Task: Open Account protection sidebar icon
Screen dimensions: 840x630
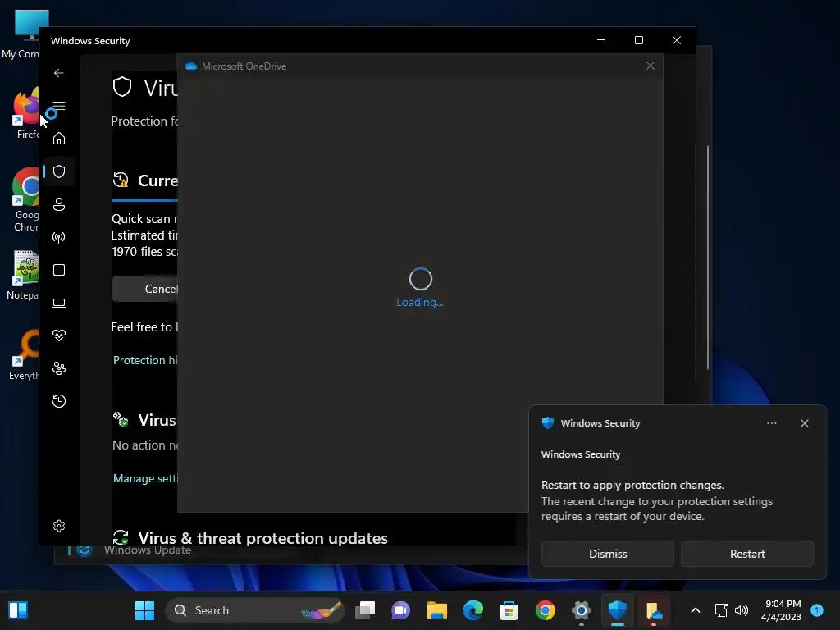Action: click(59, 204)
